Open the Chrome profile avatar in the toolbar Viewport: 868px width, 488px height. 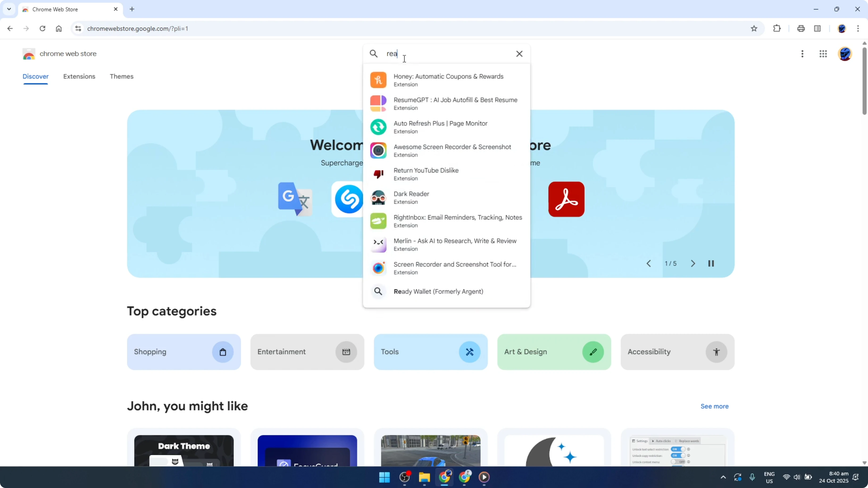point(841,29)
